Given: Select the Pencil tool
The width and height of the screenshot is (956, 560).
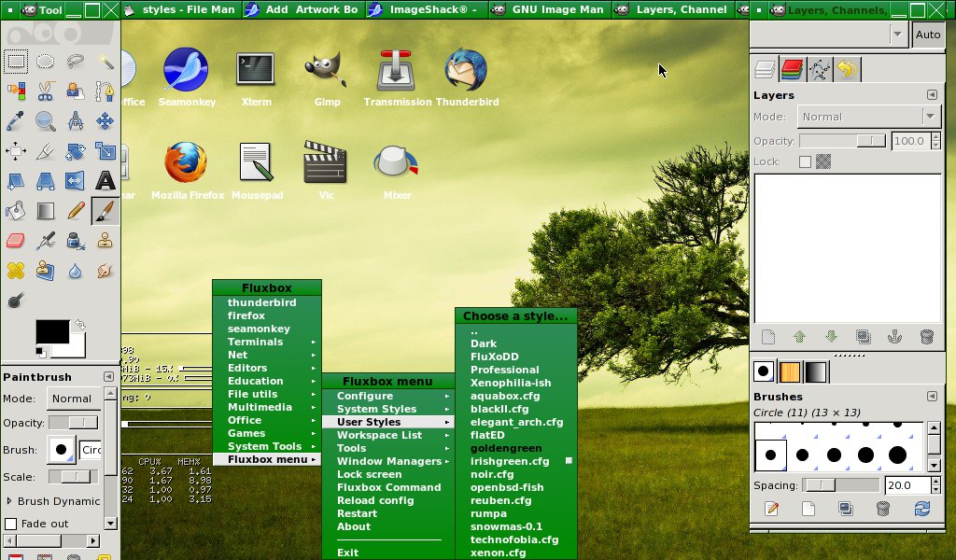Looking at the screenshot, I should (x=75, y=211).
